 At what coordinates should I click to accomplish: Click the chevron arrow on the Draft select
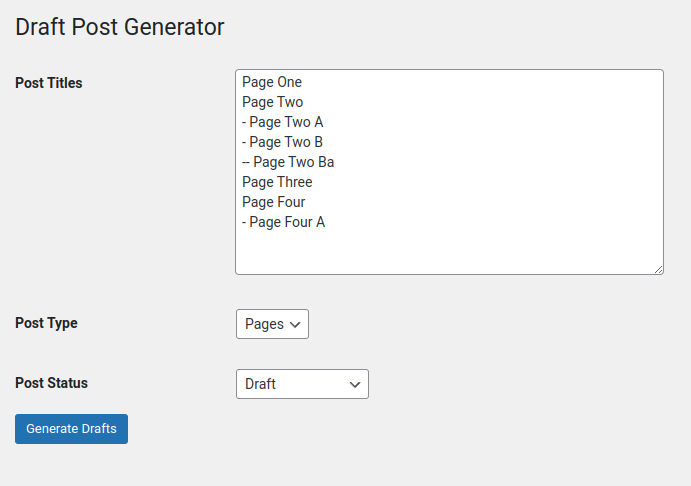355,384
